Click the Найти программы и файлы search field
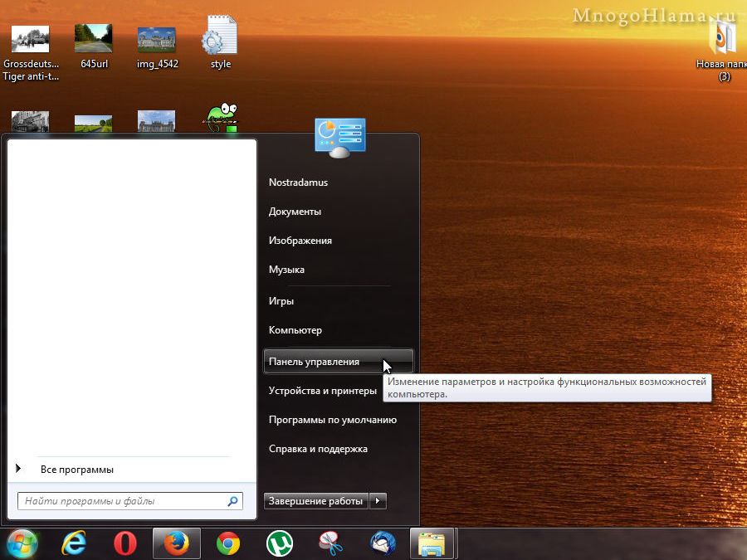This screenshot has width=747, height=560. click(x=123, y=501)
